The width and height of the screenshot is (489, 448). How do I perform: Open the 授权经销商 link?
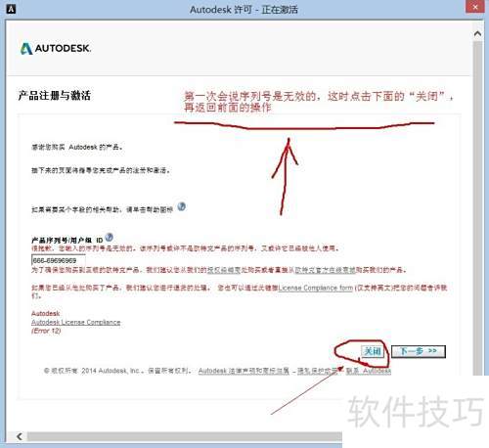223,270
